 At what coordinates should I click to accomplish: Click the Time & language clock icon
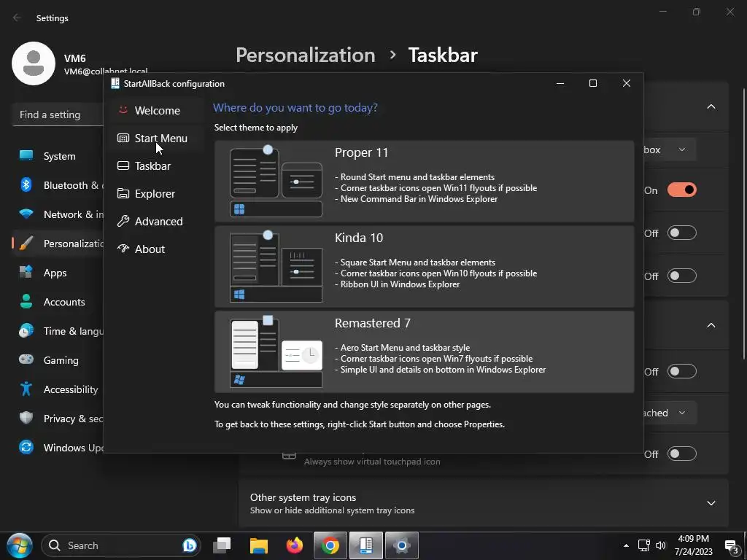tap(26, 330)
